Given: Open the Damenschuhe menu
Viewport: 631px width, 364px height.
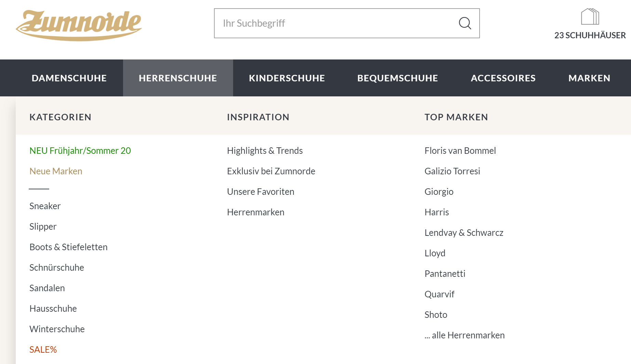Looking at the screenshot, I should point(69,78).
